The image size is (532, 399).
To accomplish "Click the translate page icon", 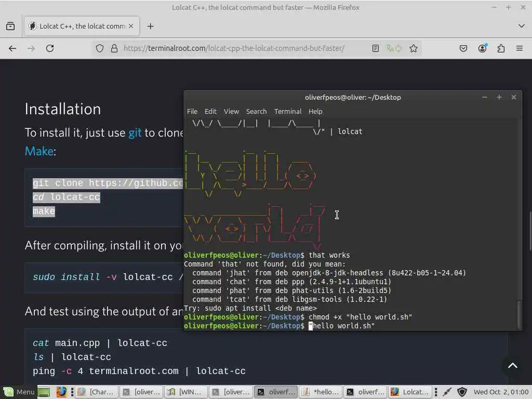I will (x=394, y=48).
